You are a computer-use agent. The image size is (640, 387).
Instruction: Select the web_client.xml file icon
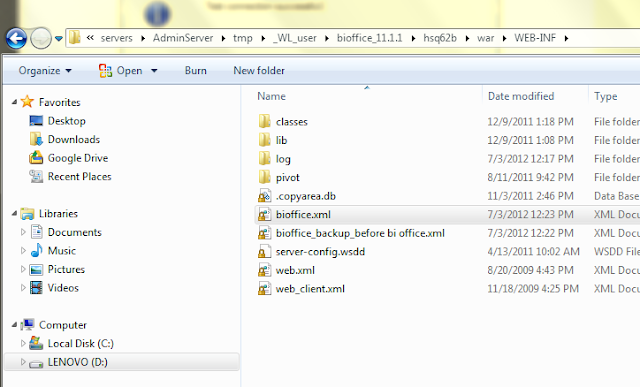tap(264, 289)
